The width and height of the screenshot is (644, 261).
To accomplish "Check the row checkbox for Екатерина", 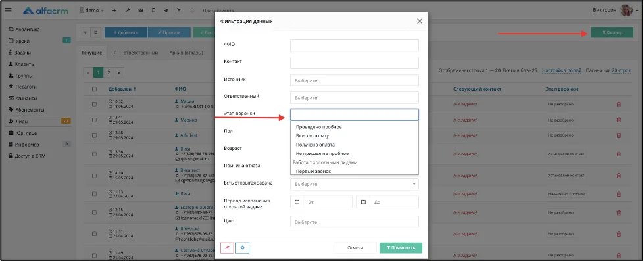I will pos(95,212).
